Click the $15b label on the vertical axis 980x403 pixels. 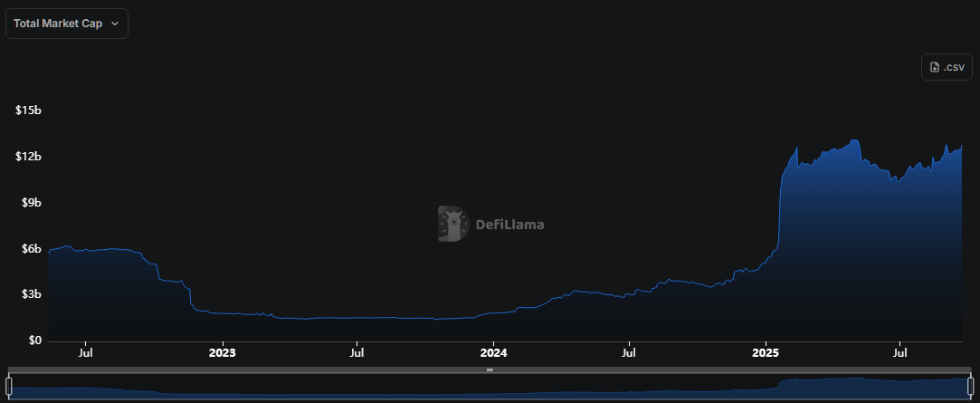[x=29, y=110]
